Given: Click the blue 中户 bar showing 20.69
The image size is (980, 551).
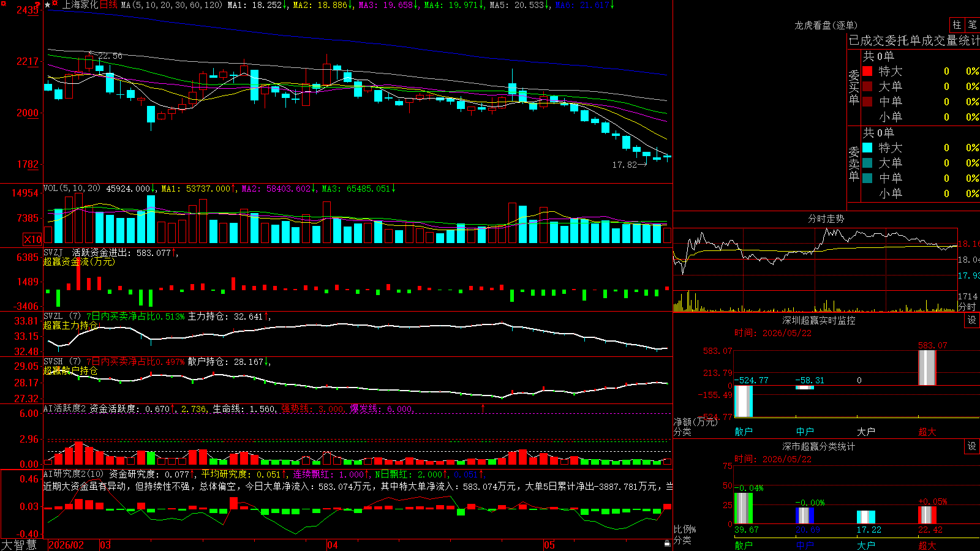Looking at the screenshot, I should 805,515.
